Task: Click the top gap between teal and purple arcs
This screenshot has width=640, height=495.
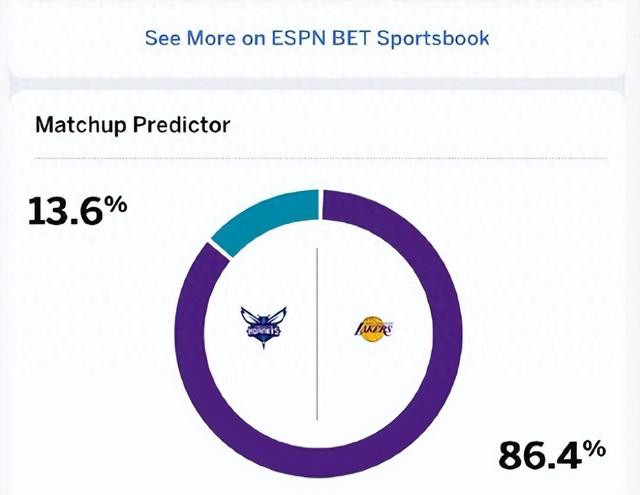Action: [x=320, y=204]
